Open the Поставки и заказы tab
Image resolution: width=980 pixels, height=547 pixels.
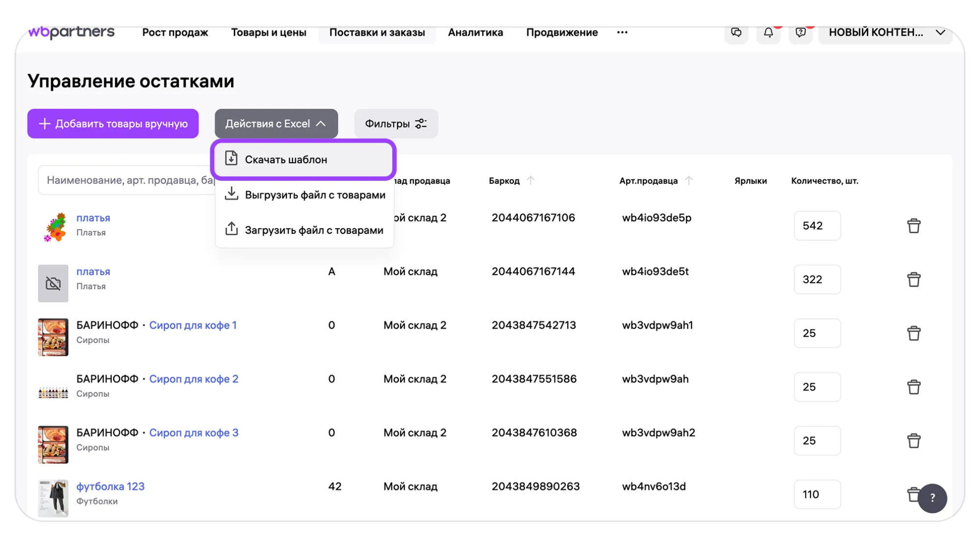377,32
